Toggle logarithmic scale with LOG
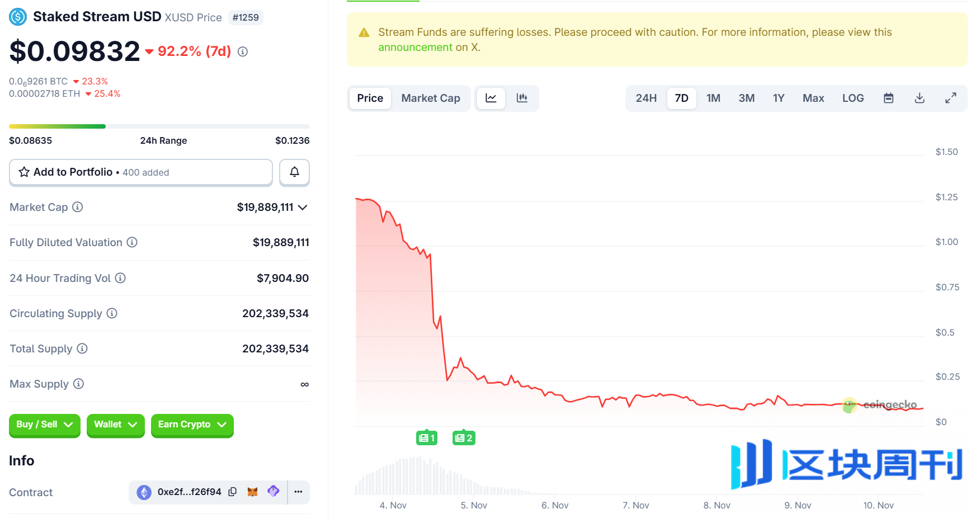 [852, 98]
